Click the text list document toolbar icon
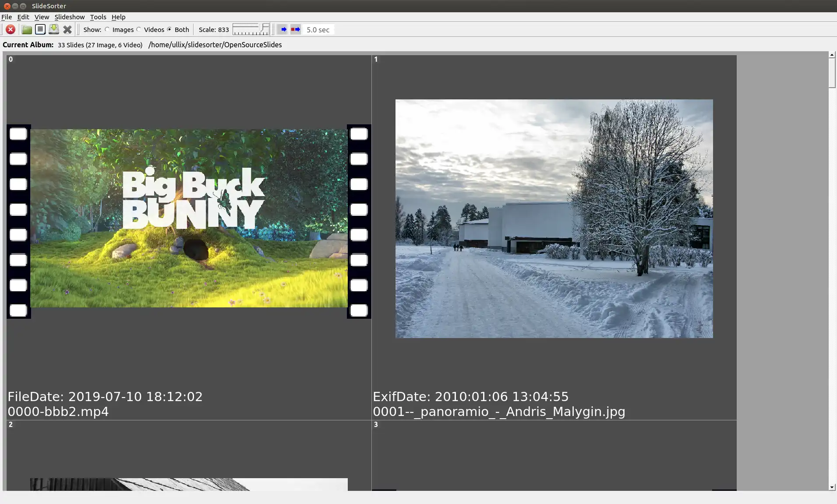The image size is (837, 504). [40, 29]
